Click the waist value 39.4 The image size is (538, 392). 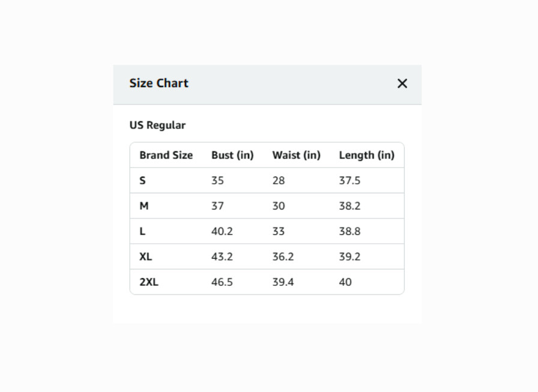click(283, 282)
